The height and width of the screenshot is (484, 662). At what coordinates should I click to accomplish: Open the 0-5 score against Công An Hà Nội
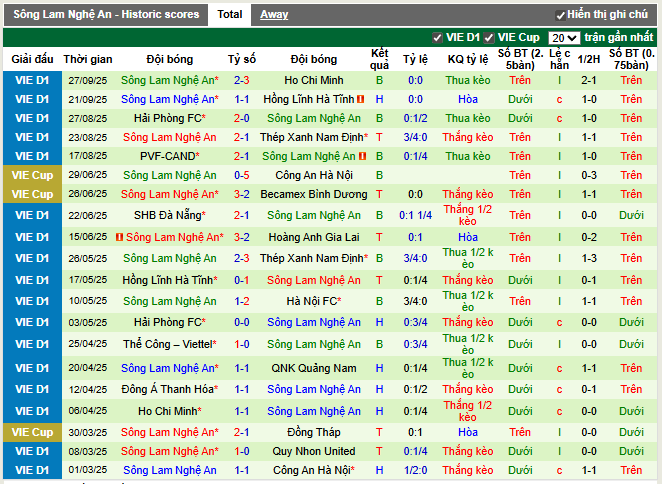click(x=241, y=175)
